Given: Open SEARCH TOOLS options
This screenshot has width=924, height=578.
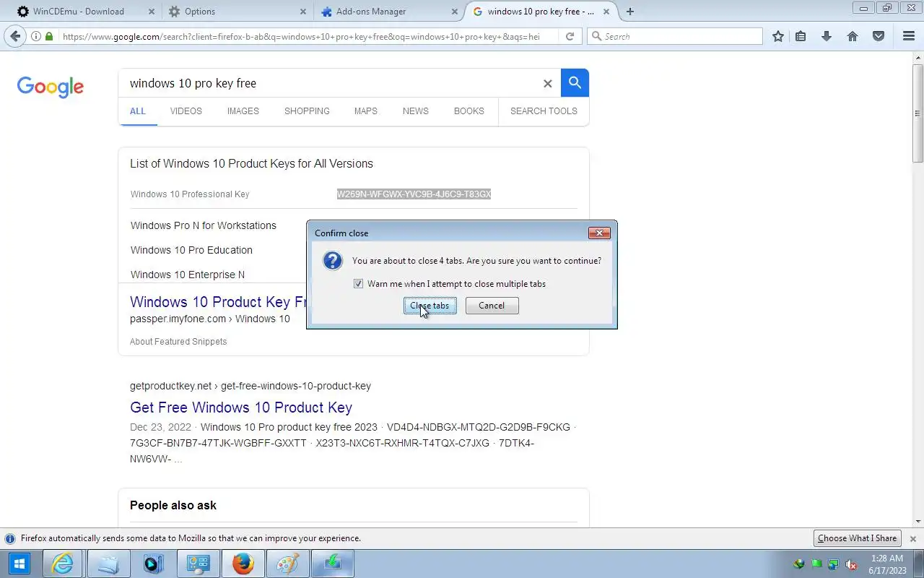Looking at the screenshot, I should point(544,111).
